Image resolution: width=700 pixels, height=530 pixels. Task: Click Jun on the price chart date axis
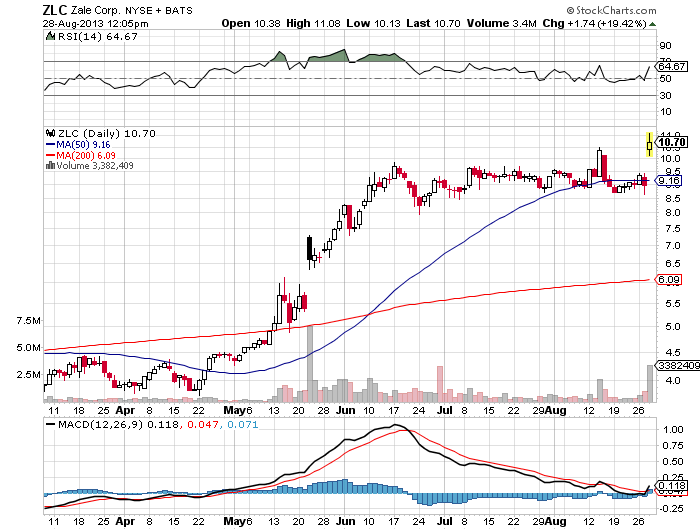(x=346, y=410)
